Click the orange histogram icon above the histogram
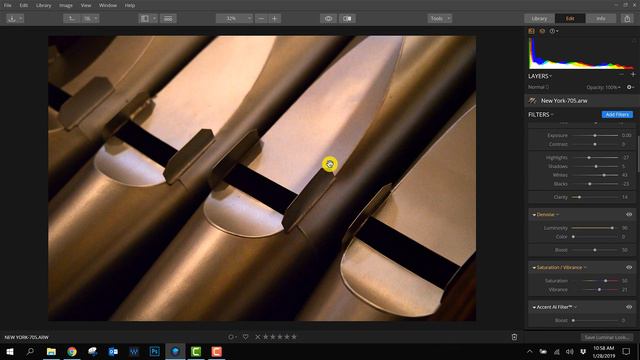640x360 pixels. pyautogui.click(x=531, y=31)
